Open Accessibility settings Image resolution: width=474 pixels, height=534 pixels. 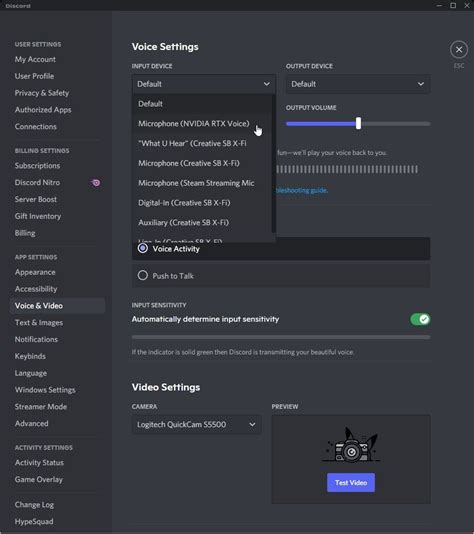pyautogui.click(x=36, y=289)
